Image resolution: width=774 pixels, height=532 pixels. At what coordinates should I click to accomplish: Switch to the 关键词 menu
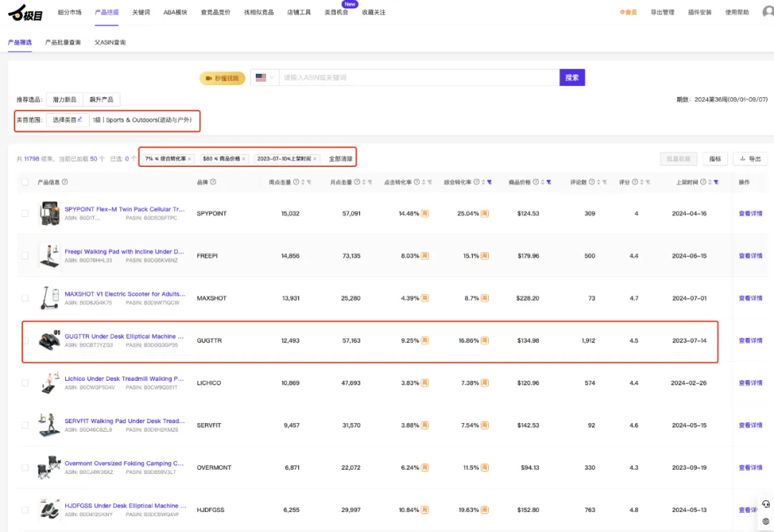(140, 12)
